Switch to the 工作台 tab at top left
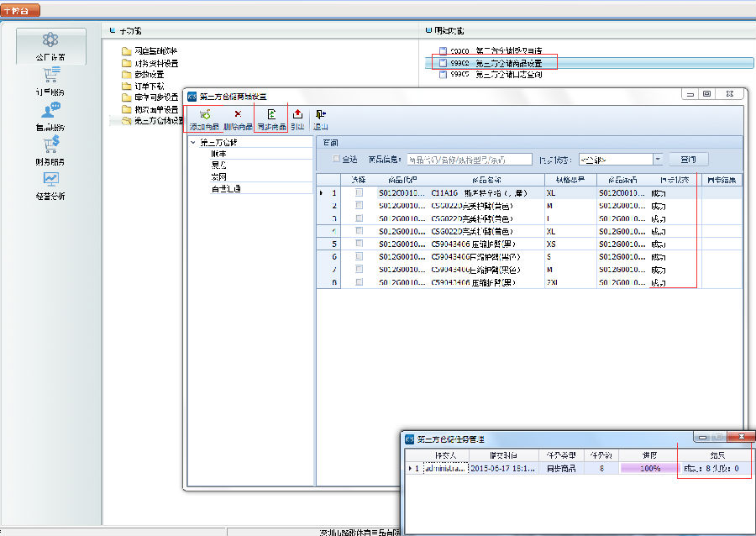 tap(20, 10)
